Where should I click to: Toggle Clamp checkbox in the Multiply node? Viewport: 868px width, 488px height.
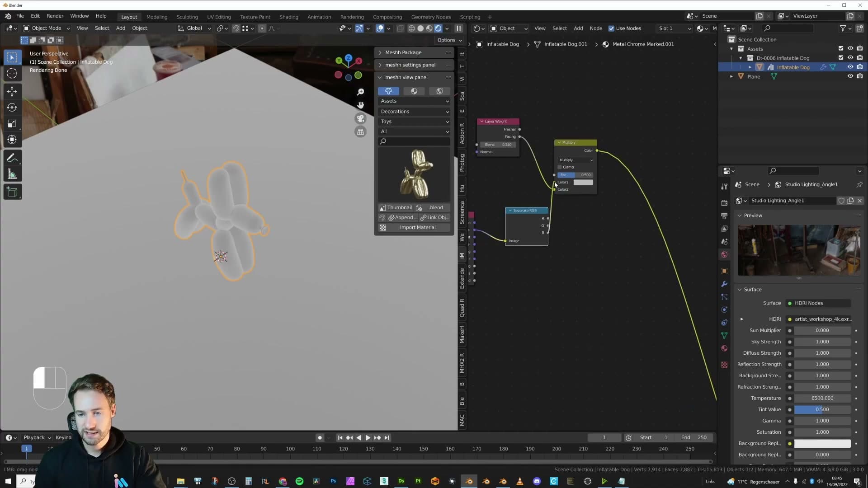(560, 167)
